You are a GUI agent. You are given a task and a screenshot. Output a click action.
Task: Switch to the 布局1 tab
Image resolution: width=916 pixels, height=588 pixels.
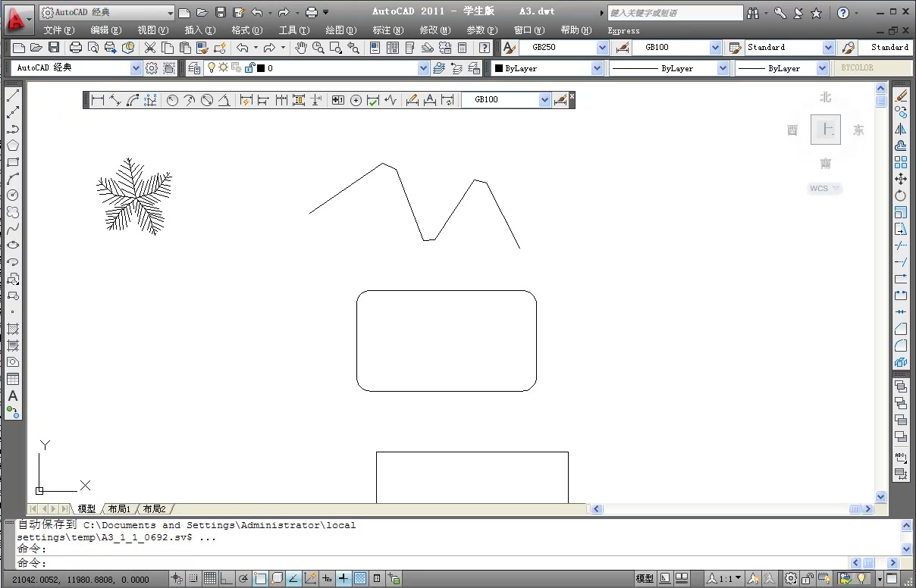pyautogui.click(x=119, y=508)
